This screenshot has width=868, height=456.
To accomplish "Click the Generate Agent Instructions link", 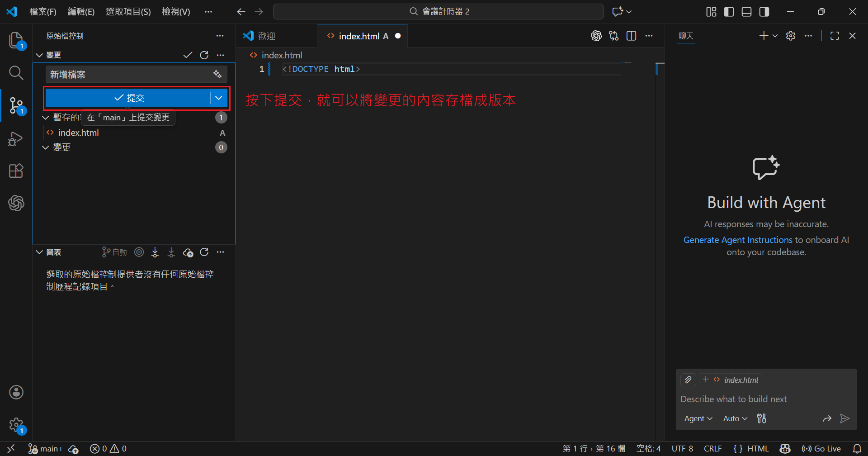I will pos(738,240).
